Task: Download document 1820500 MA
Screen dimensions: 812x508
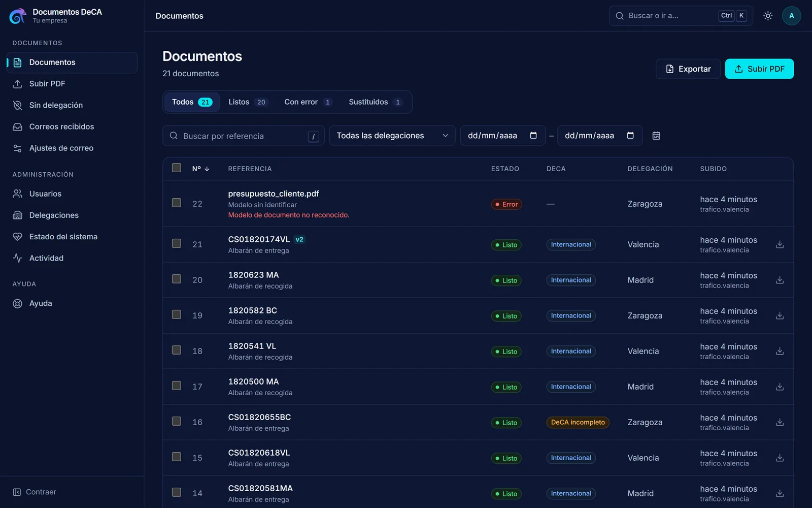Action: 780,387
